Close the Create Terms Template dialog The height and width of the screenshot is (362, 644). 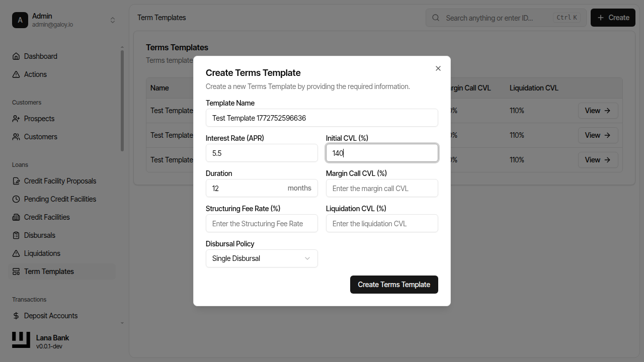point(438,68)
